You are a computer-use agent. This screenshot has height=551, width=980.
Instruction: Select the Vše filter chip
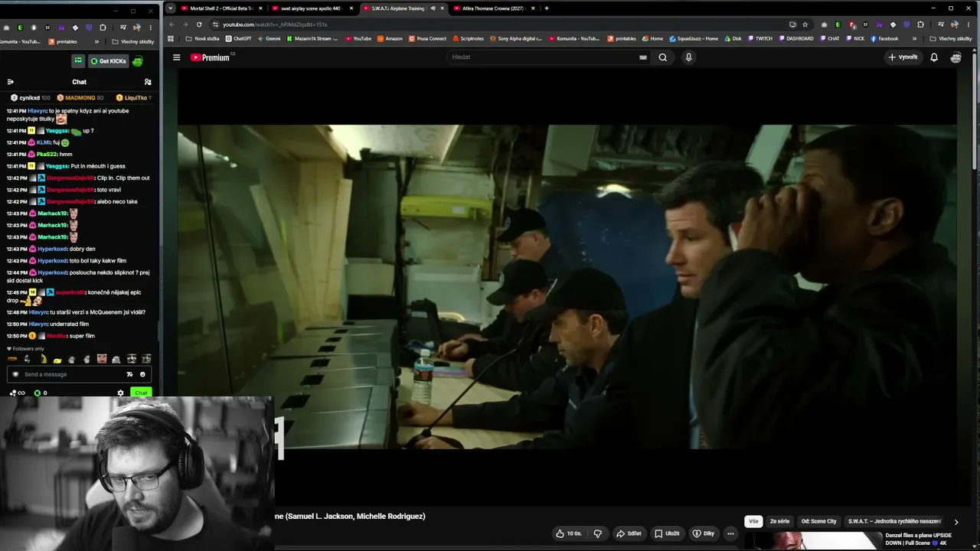click(x=753, y=521)
